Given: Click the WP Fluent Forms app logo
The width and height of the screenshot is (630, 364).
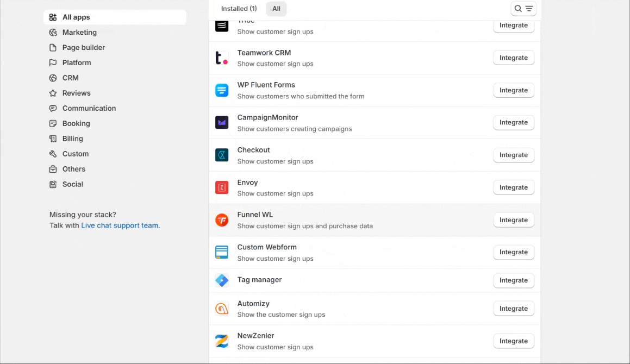Looking at the screenshot, I should [x=222, y=90].
